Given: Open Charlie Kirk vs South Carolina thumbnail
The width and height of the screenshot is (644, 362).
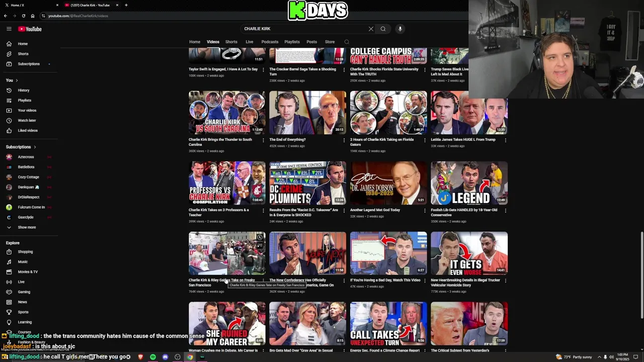Looking at the screenshot, I should click(x=227, y=112).
